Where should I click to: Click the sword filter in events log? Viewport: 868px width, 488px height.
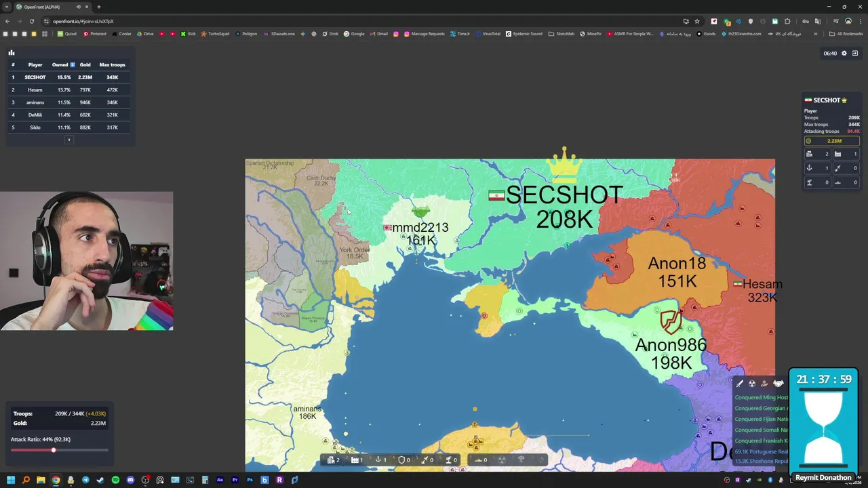coord(740,384)
